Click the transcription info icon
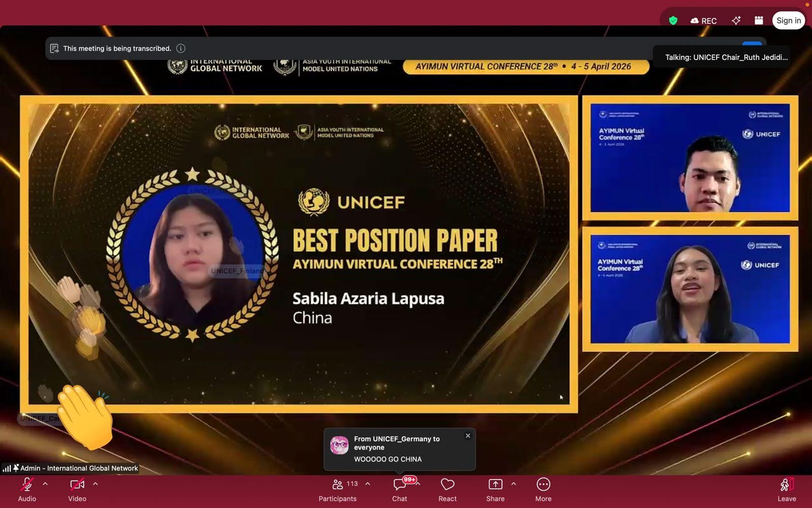The image size is (812, 508). (181, 48)
